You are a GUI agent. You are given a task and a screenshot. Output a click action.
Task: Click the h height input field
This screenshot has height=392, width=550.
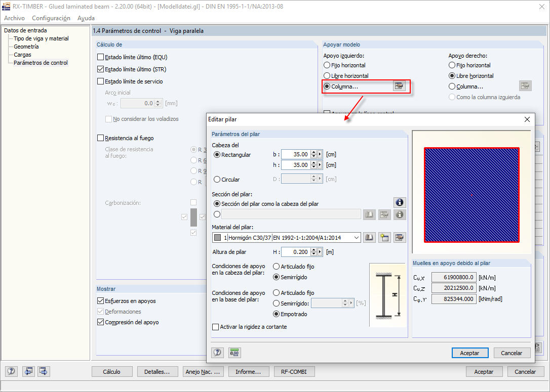click(x=296, y=165)
